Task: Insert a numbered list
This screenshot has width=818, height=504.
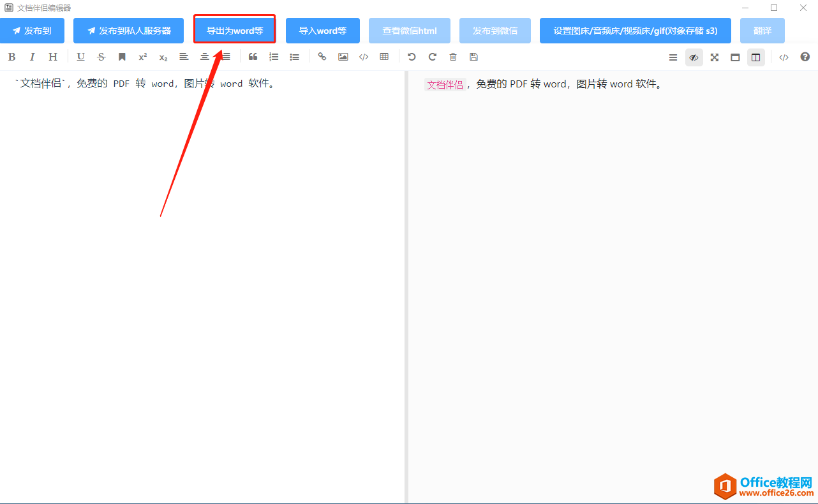Action: tap(274, 57)
